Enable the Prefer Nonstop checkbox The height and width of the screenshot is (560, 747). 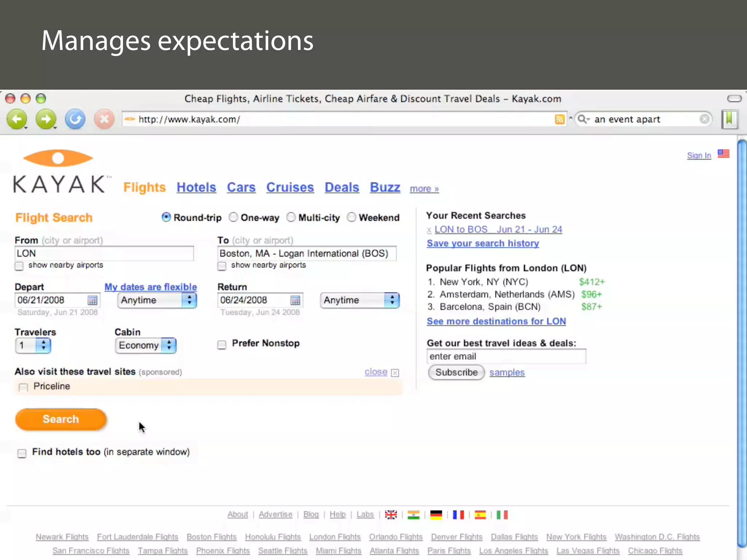pyautogui.click(x=222, y=345)
